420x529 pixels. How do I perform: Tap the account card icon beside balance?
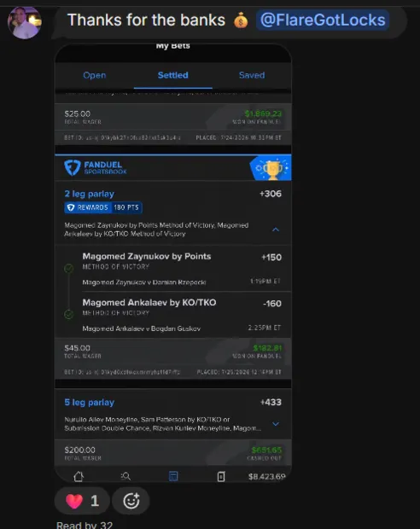(221, 476)
